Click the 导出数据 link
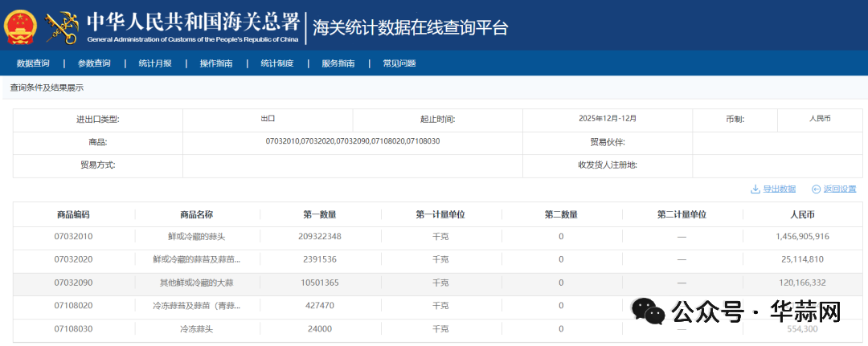Screen dimensions: 868x346 point(778,189)
